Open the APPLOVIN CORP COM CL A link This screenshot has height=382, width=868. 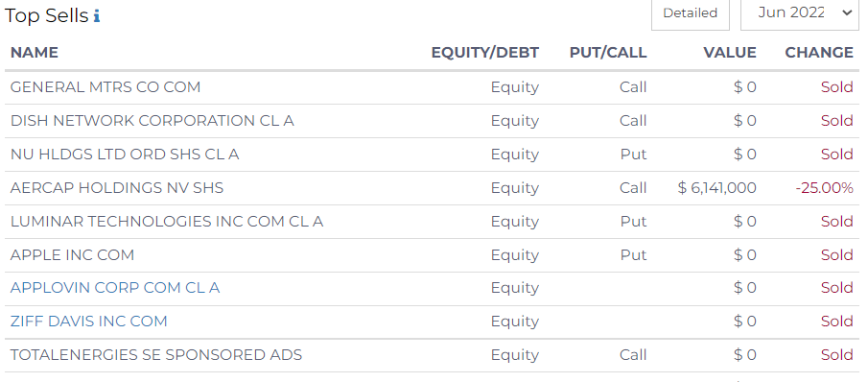click(x=115, y=288)
